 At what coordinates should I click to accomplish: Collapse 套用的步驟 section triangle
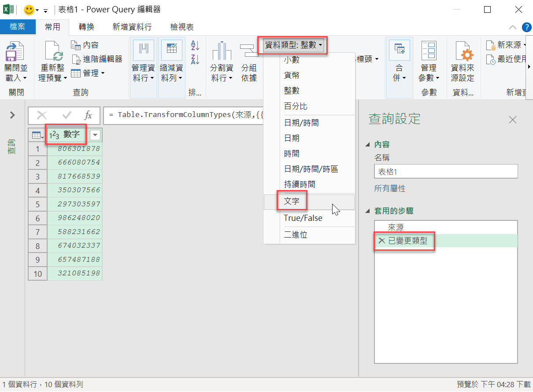coord(368,211)
